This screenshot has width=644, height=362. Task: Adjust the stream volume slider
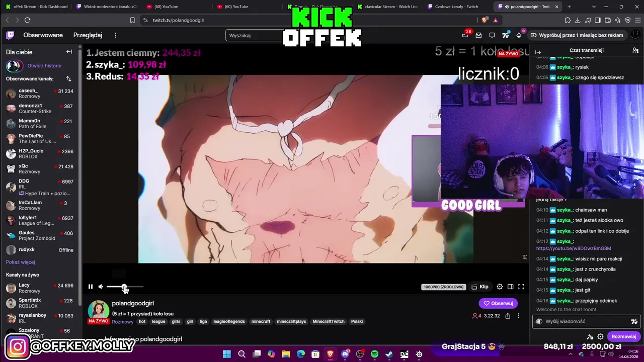125,287
